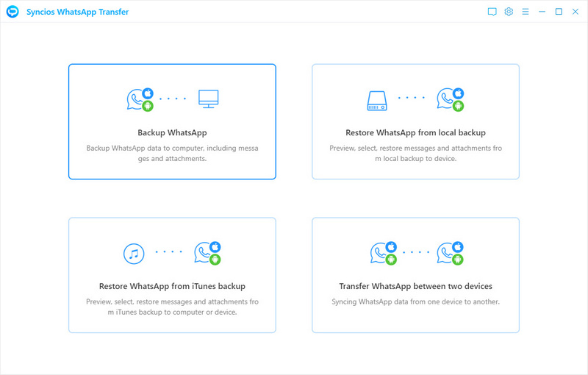Click the WhatsApp icon in Restore from local backup card
588x375 pixels.
click(451, 99)
